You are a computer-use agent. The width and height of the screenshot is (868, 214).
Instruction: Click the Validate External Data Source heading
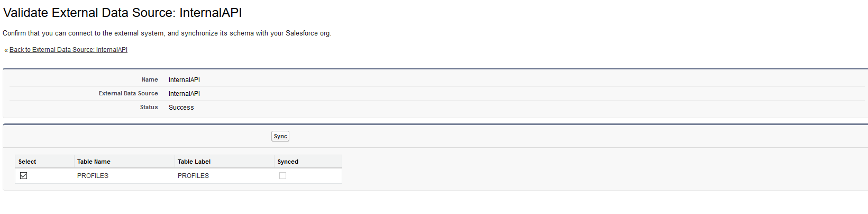coord(123,13)
